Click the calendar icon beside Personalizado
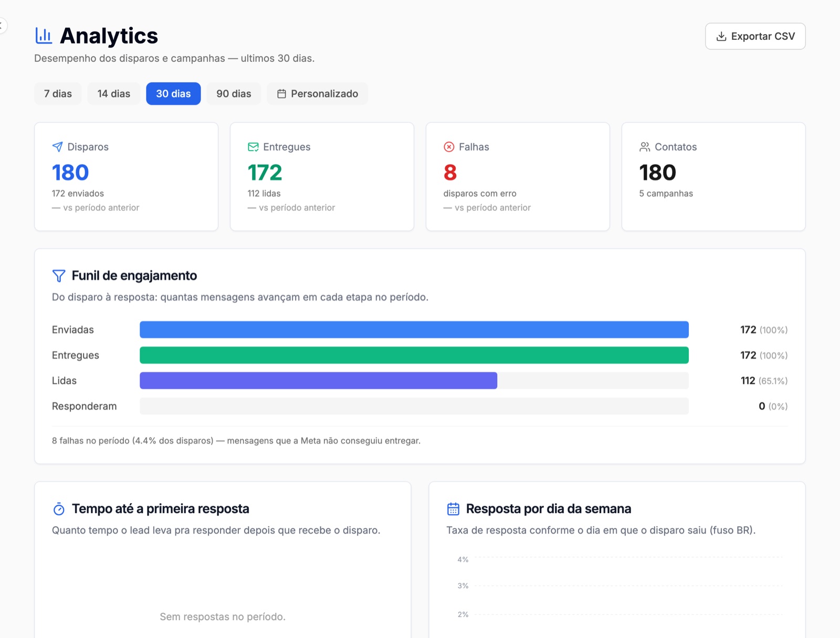 [x=281, y=94]
